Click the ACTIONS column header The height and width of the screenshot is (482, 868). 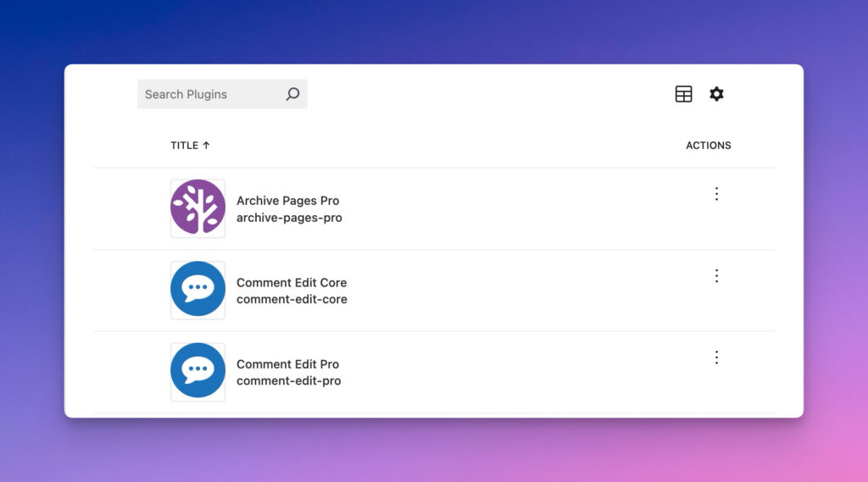[x=708, y=146]
